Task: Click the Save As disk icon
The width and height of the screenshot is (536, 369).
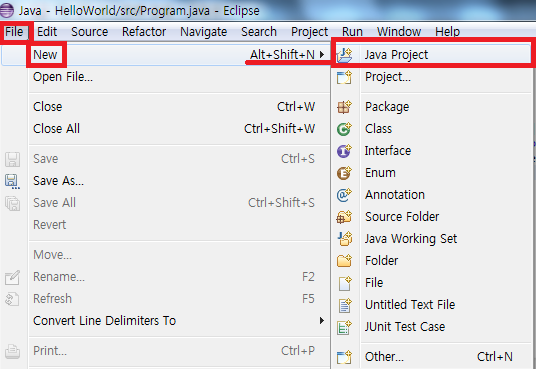Action: [x=12, y=181]
